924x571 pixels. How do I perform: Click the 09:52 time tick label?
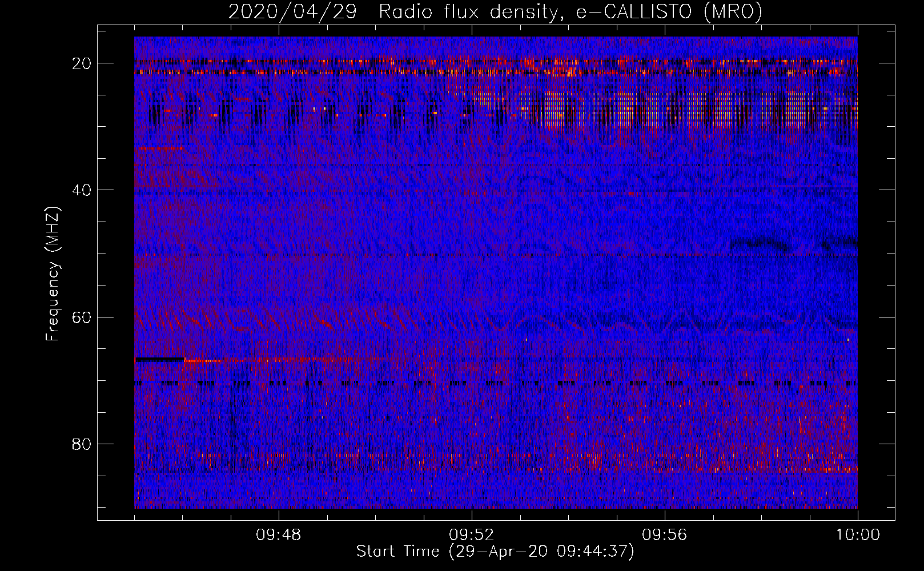(x=472, y=535)
